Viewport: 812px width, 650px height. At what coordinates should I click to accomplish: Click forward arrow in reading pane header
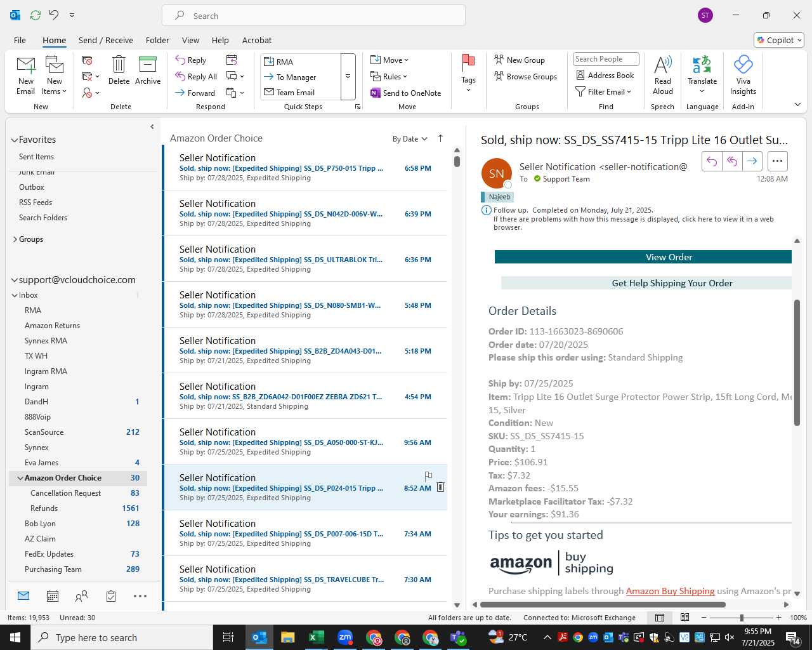(x=752, y=161)
